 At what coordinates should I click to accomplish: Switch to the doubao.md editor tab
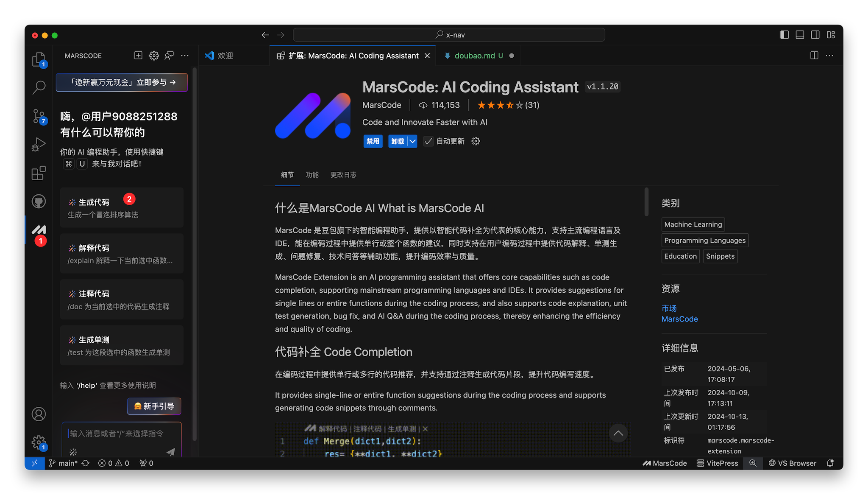pos(475,56)
